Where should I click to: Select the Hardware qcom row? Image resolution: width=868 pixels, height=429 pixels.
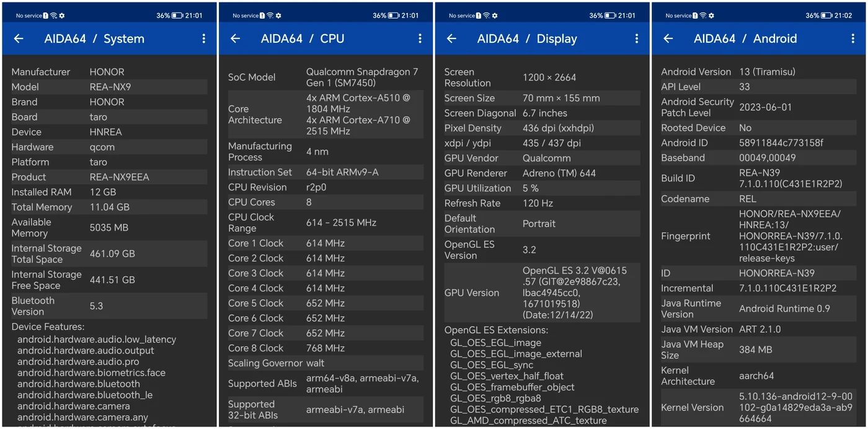pyautogui.click(x=109, y=147)
